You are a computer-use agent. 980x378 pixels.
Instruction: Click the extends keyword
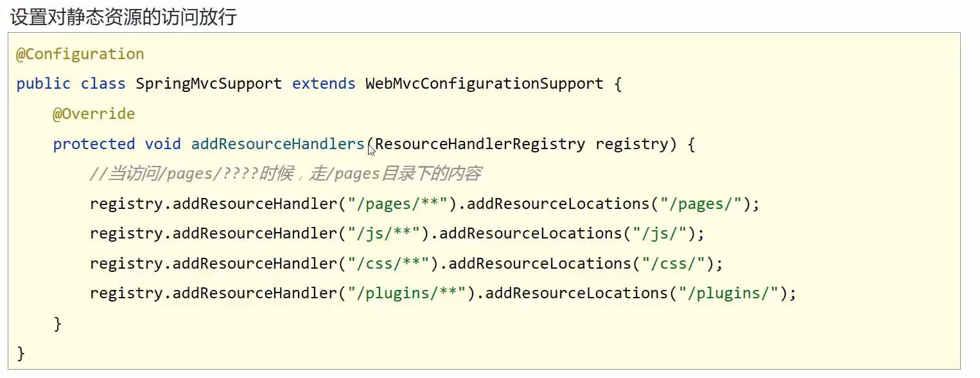[324, 84]
